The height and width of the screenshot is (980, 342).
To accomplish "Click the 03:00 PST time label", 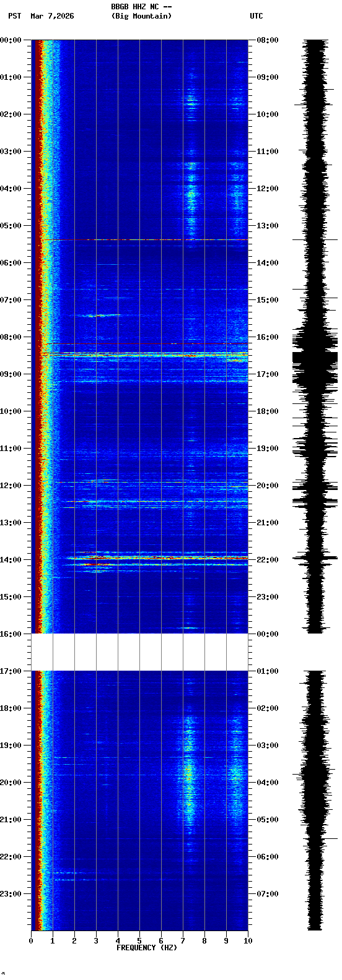I will coord(11,152).
